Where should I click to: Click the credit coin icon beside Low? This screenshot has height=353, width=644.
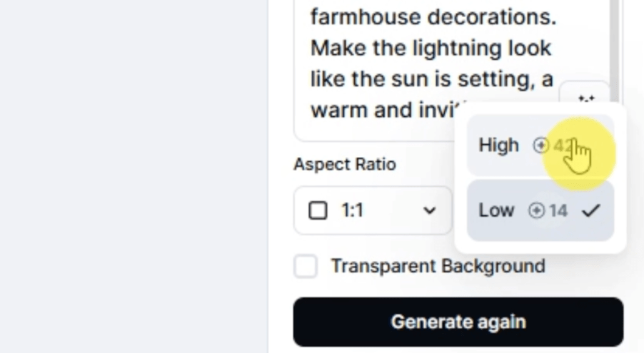536,210
